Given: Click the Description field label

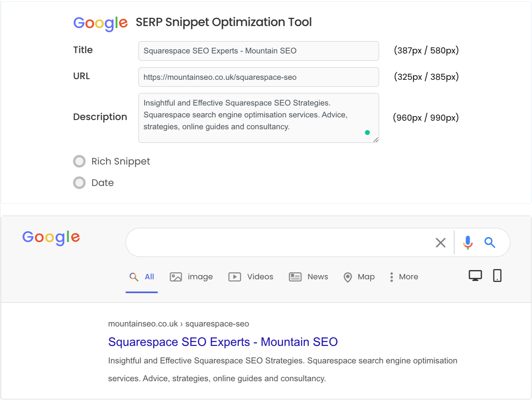Looking at the screenshot, I should click(x=100, y=117).
